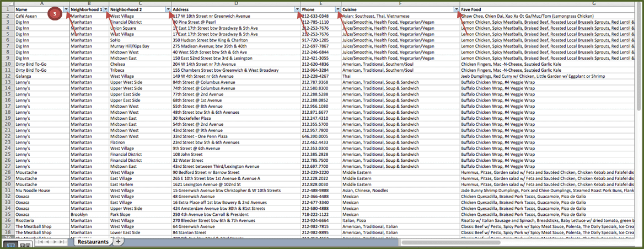644x249 pixels.
Task: Select row 10 header
Action: point(7,63)
